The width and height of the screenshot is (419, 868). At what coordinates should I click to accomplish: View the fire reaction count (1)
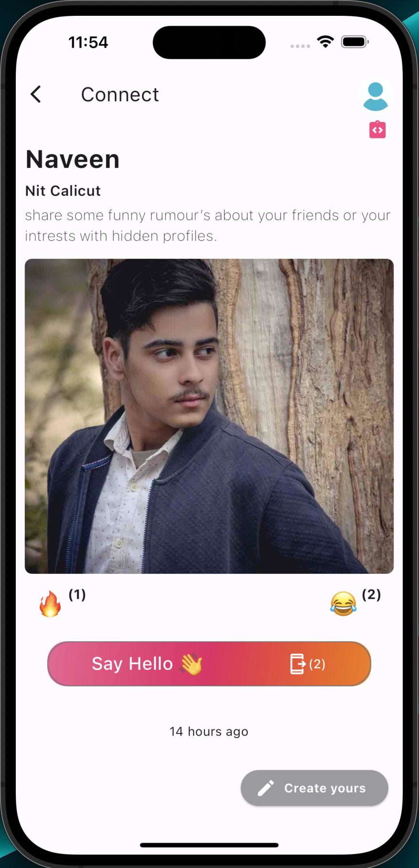pyautogui.click(x=77, y=594)
